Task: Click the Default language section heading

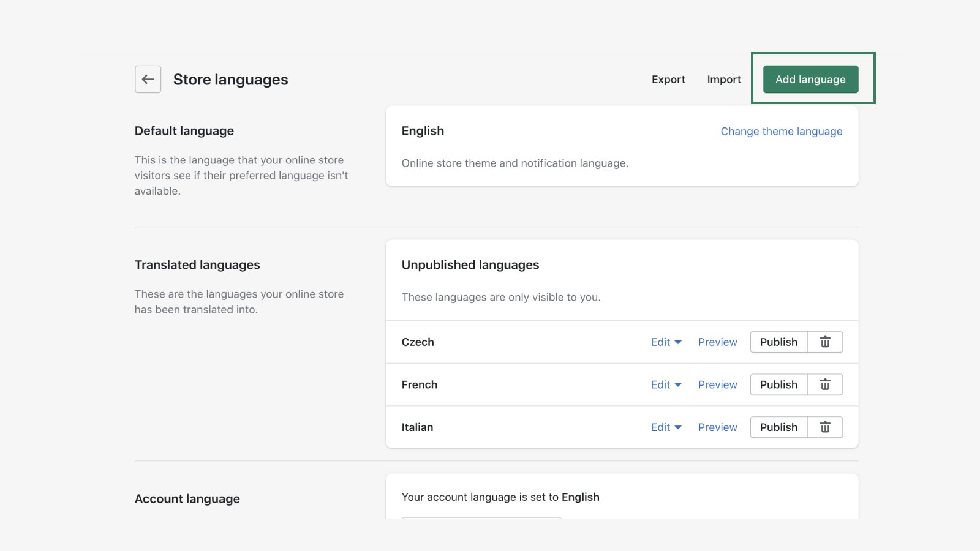Action: point(184,131)
